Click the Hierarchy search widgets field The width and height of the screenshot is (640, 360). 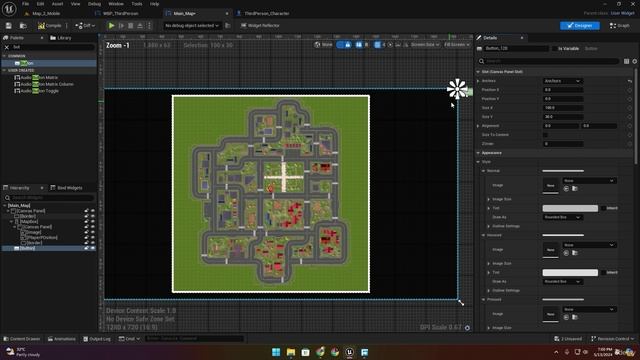49,198
